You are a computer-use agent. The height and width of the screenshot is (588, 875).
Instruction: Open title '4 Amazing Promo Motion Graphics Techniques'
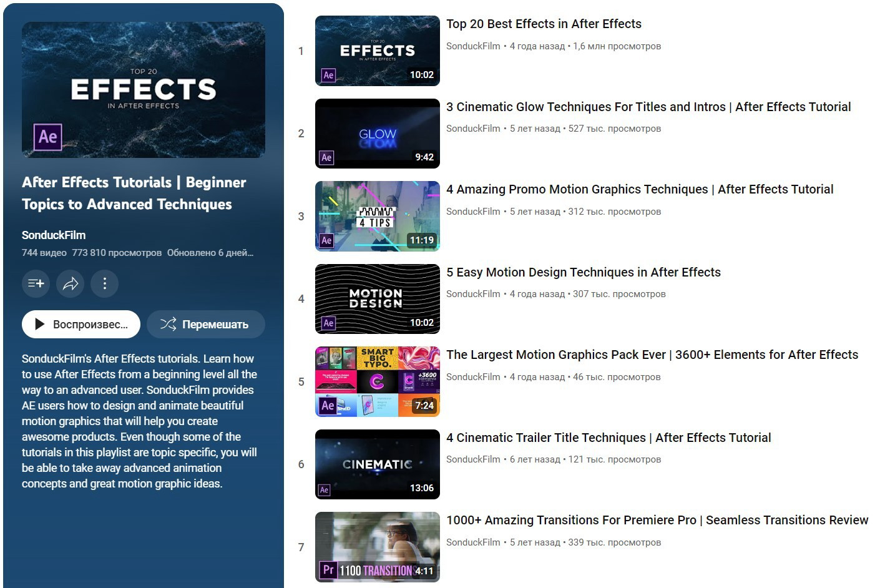click(x=640, y=189)
